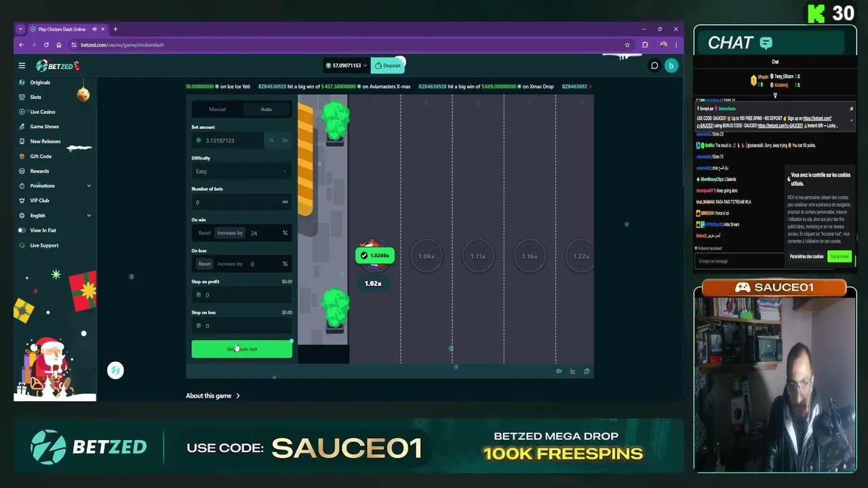Click the Betzed logo
The image size is (868, 488).
click(58, 66)
